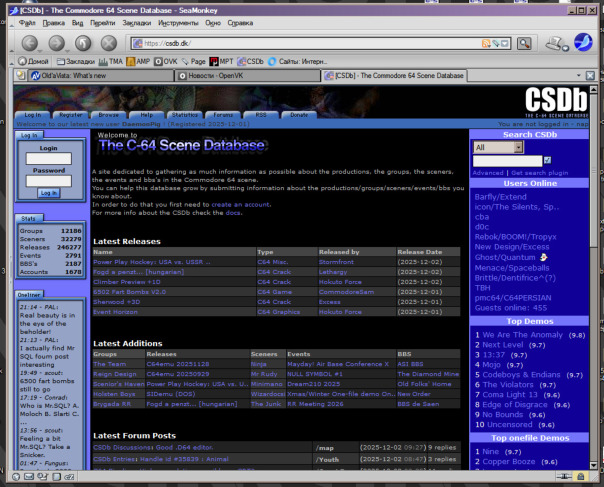
Task: Open Mail & Newsgroups from the status bar
Action: coord(29,477)
